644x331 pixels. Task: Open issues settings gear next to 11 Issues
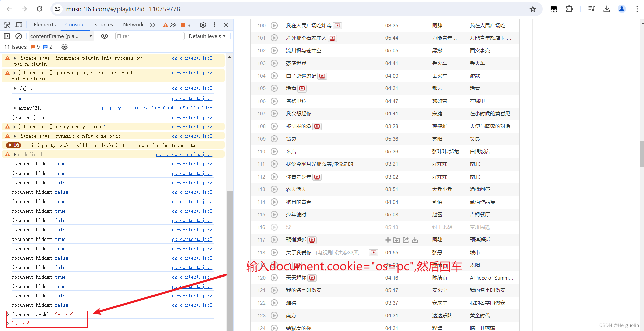click(x=64, y=47)
